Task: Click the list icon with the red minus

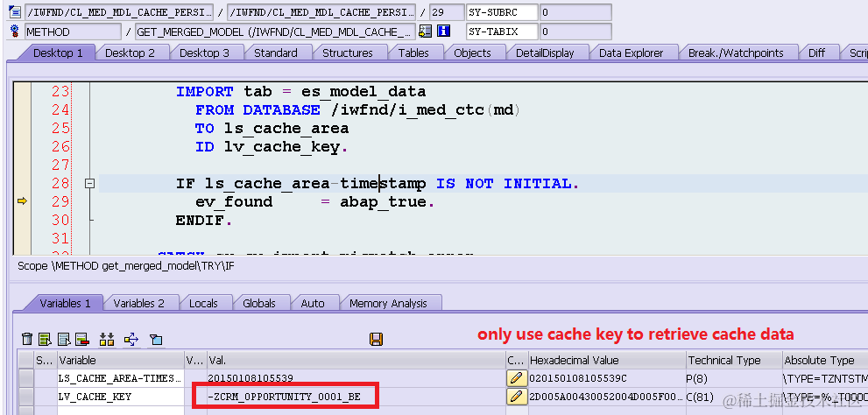Action: pos(82,339)
